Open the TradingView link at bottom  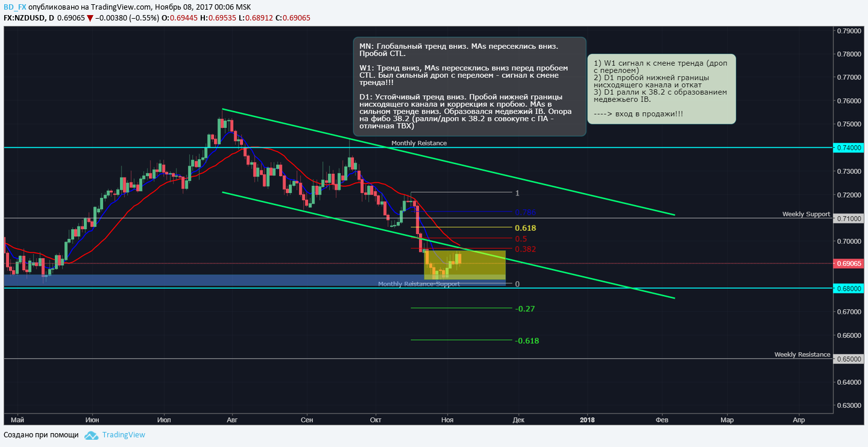pos(124,435)
